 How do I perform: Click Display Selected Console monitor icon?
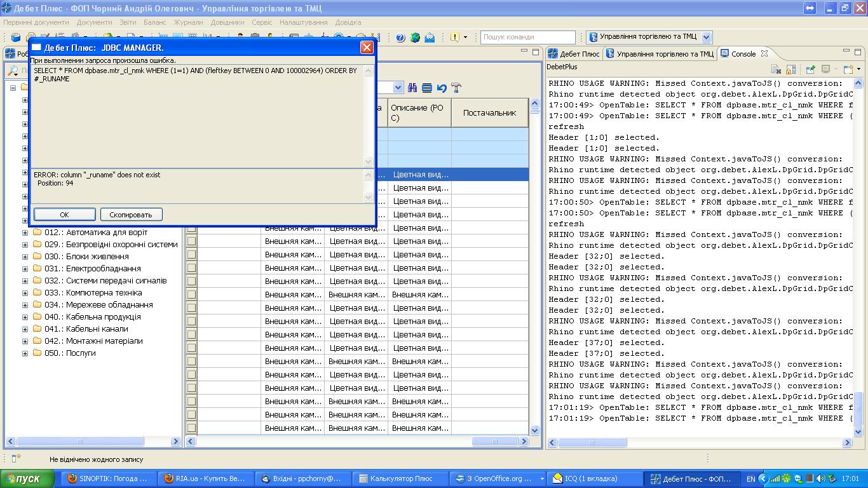click(x=825, y=69)
